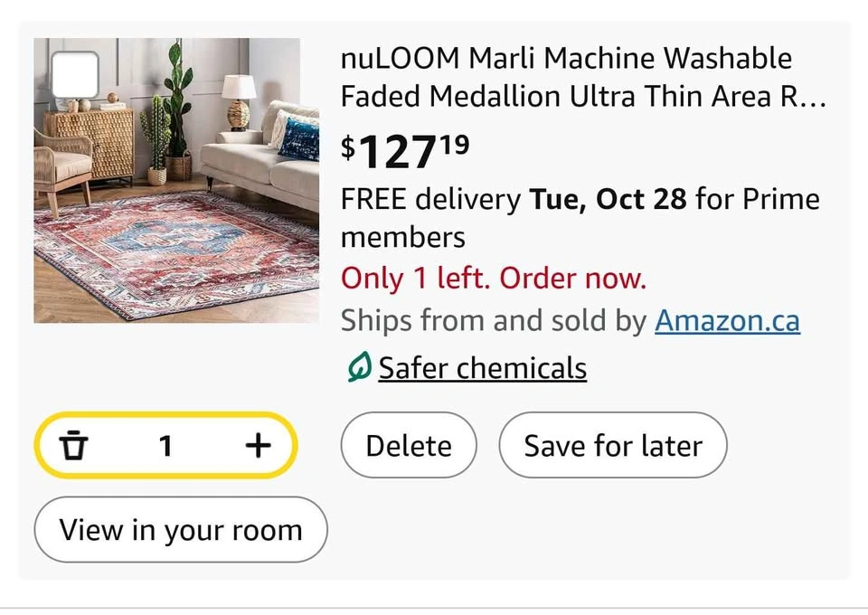Click the cactus plant in the product photo
868x615 pixels.
158,136
